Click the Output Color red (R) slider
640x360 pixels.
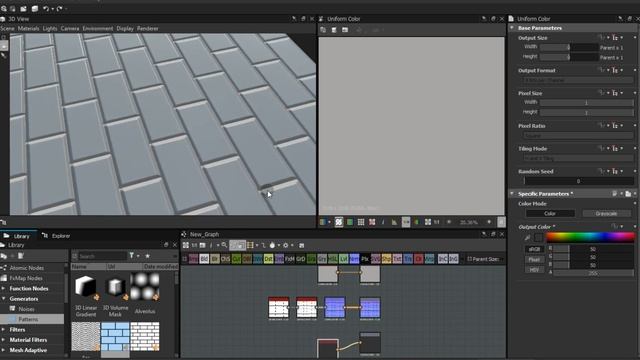click(x=593, y=249)
